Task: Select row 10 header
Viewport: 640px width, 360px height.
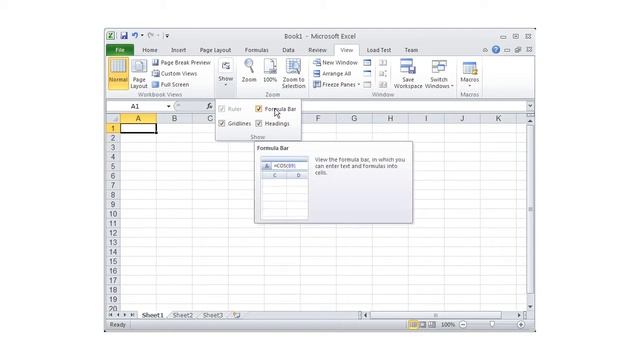Action: (113, 214)
